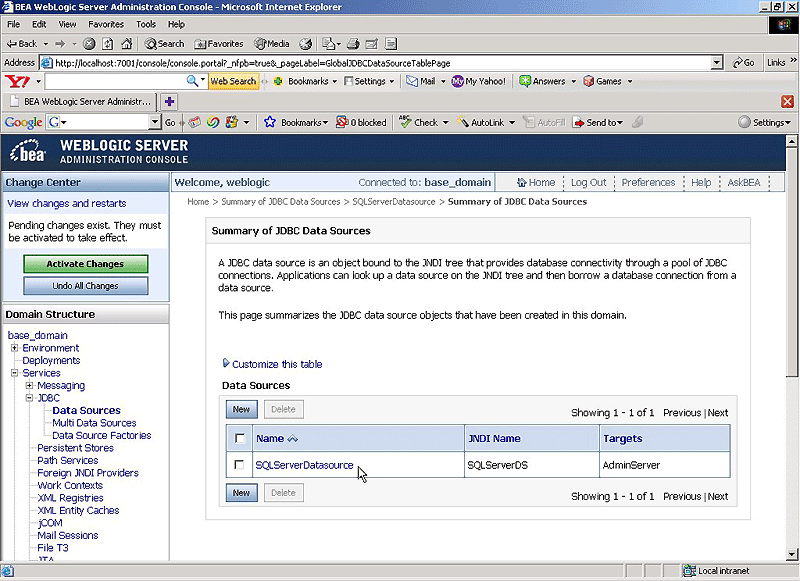Click the Google Bookmarks star icon
Viewport: 800px width, 581px height.
pos(270,122)
